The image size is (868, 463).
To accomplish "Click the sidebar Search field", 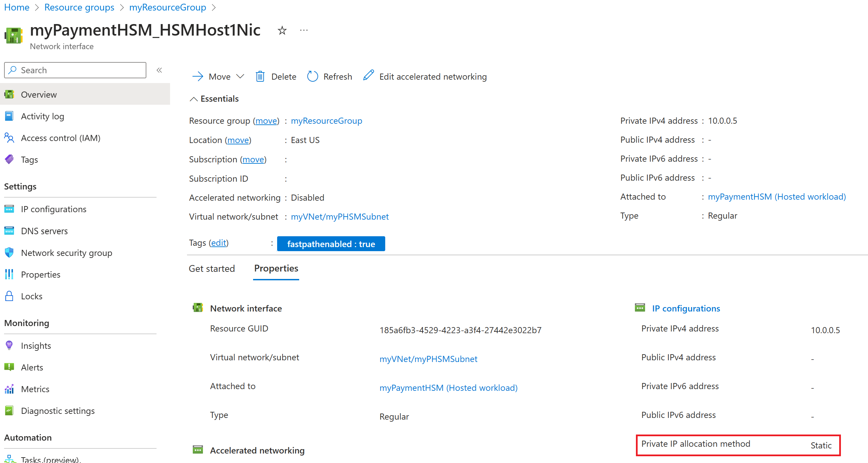I will coord(75,70).
